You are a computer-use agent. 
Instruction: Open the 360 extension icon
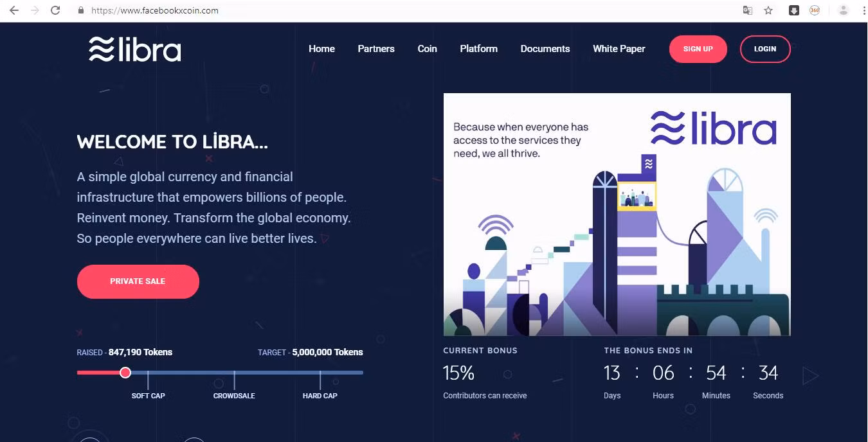[x=815, y=10]
